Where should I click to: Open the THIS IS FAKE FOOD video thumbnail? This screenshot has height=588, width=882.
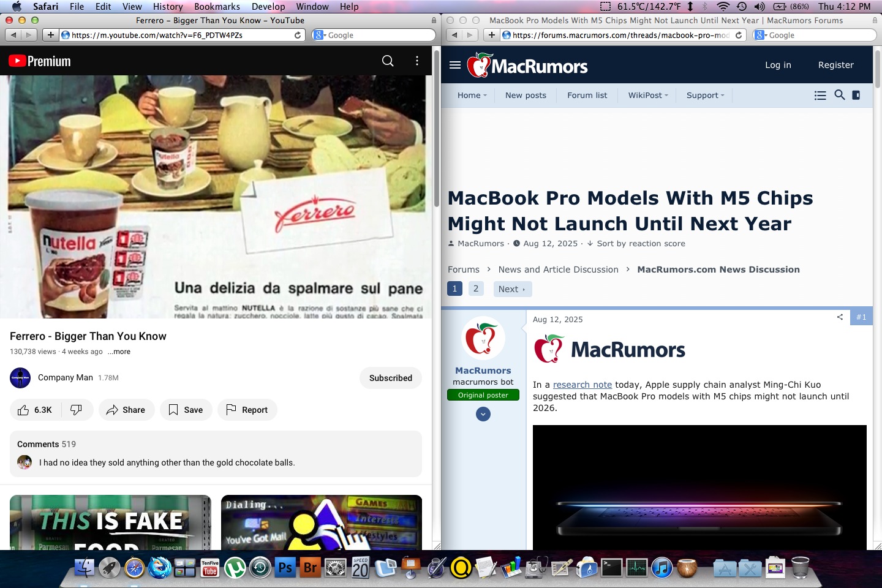click(110, 522)
